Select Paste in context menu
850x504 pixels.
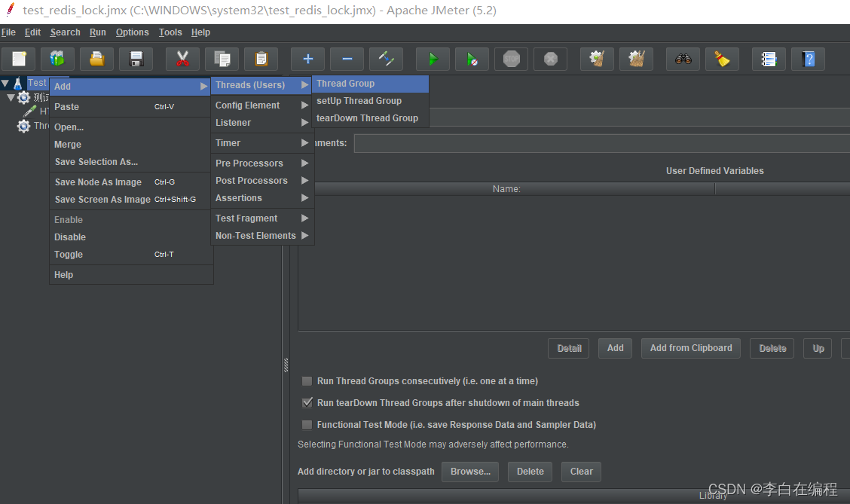point(130,107)
